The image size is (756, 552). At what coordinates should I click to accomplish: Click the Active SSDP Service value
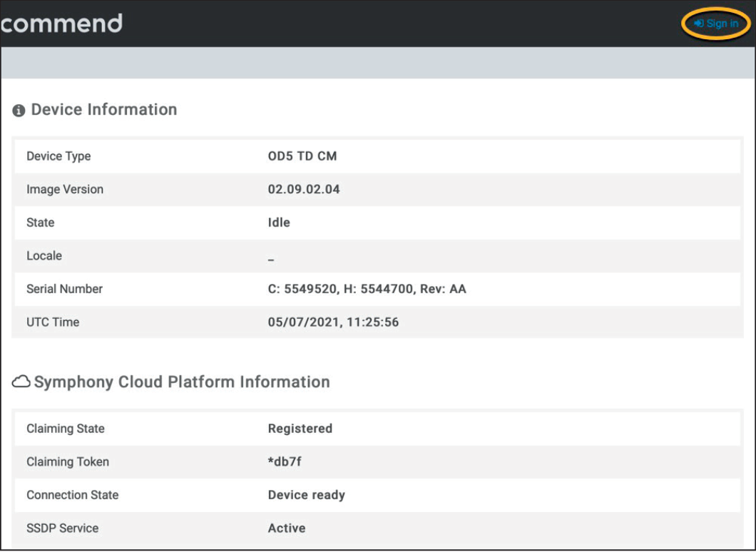click(x=287, y=528)
